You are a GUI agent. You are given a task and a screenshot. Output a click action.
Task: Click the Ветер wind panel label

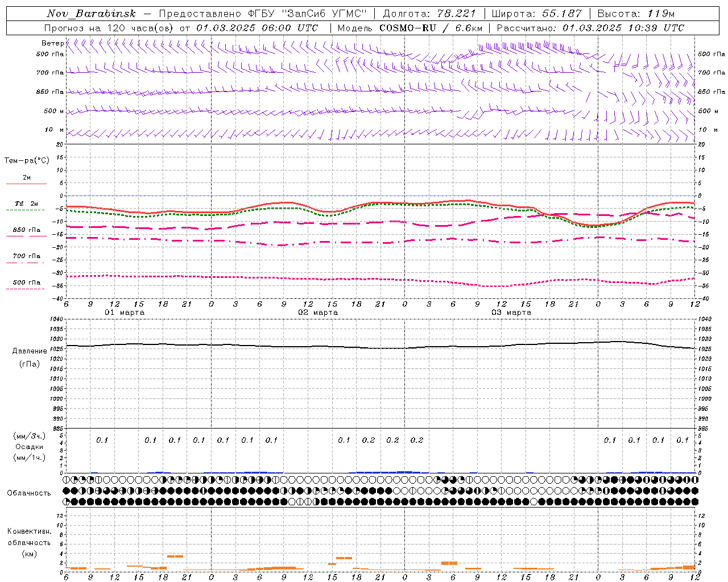tap(52, 43)
